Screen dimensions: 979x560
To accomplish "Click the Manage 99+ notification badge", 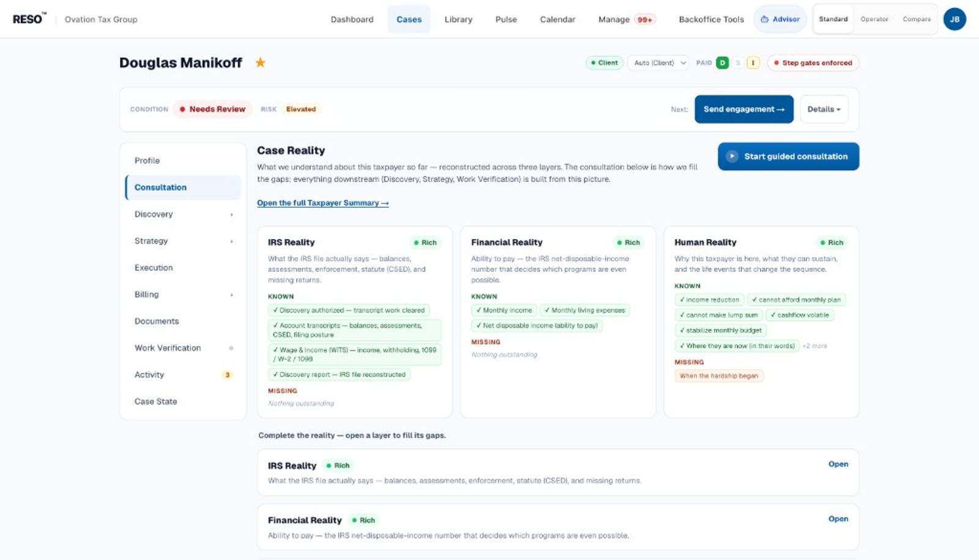I will [645, 20].
